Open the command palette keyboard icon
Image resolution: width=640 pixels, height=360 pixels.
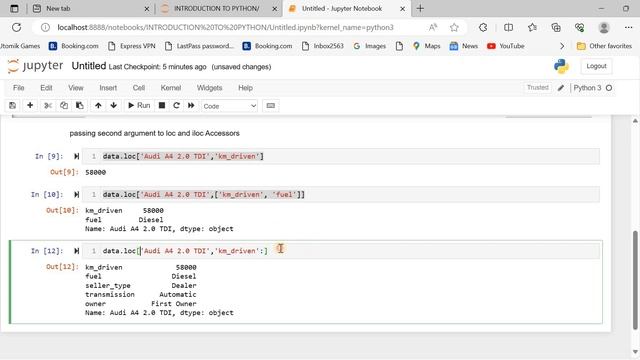click(x=270, y=106)
